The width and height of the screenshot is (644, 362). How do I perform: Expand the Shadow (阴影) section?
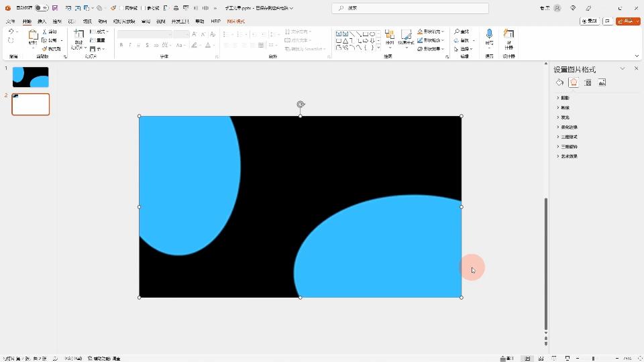point(565,98)
